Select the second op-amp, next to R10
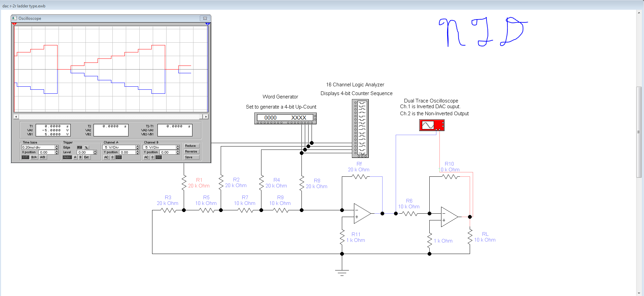644x296 pixels. pyautogui.click(x=450, y=217)
